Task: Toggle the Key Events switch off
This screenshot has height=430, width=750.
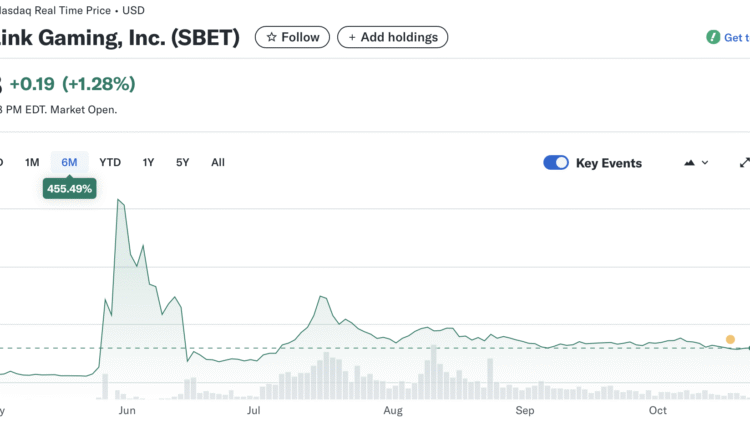Action: tap(555, 162)
